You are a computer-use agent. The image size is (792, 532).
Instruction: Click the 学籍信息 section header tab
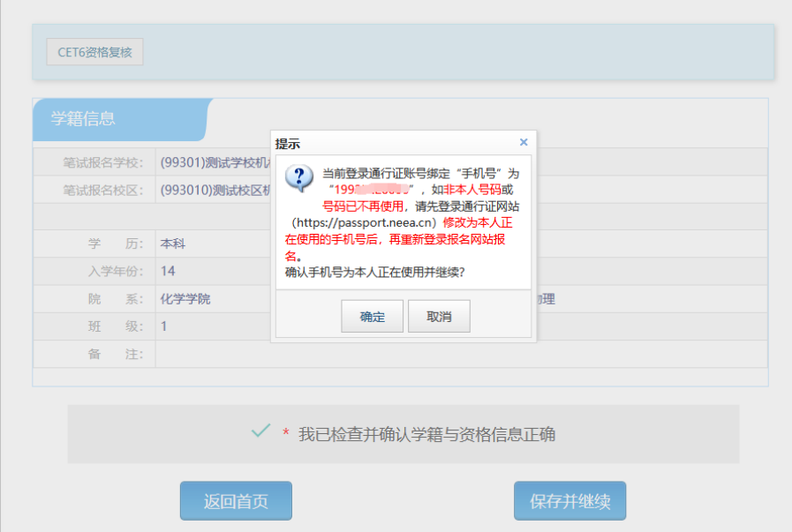(x=85, y=120)
